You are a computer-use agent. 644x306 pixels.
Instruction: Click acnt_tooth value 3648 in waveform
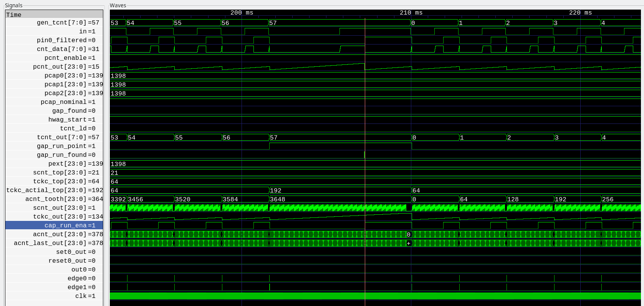coord(277,199)
